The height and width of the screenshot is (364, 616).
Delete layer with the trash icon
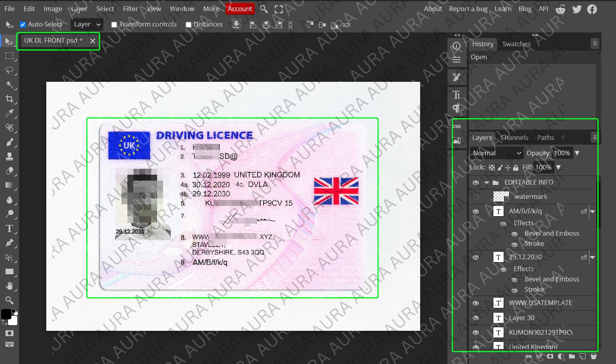point(593,356)
